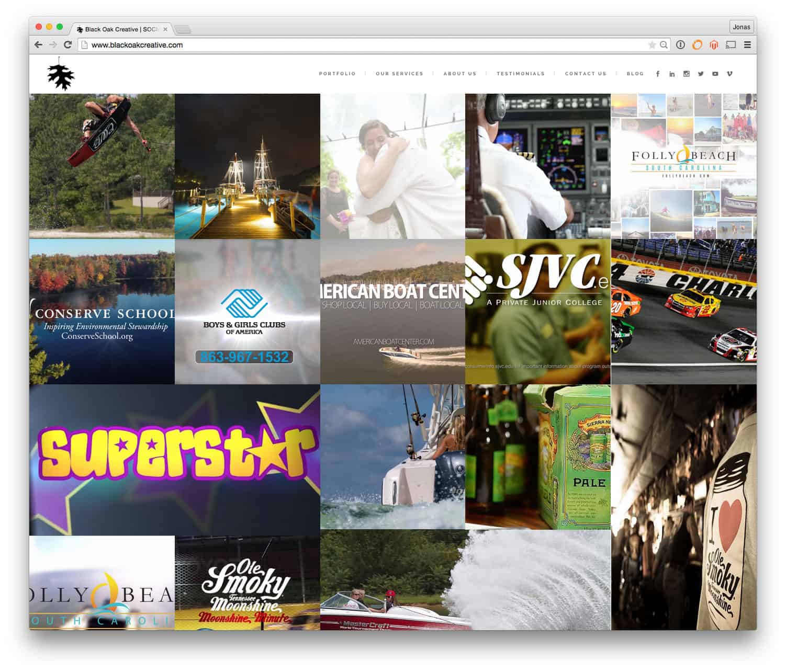
Task: Minimize the browser with yellow button
Action: 49,27
